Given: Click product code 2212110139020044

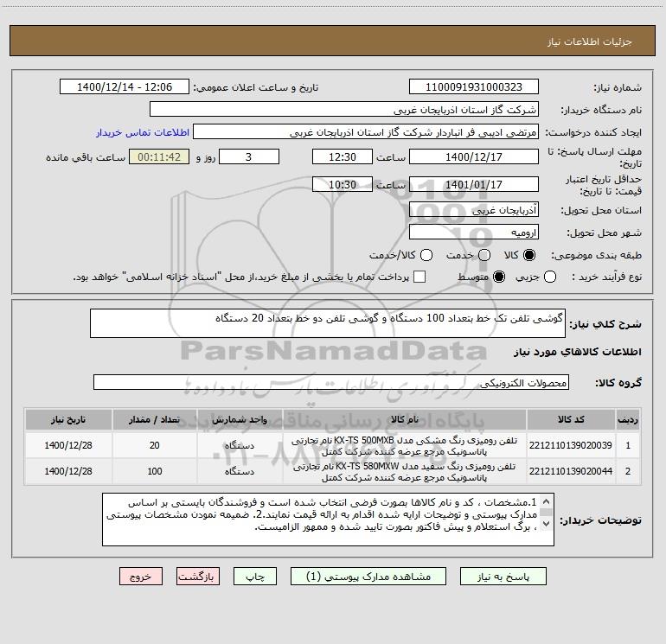Looking at the screenshot, I should (571, 471).
